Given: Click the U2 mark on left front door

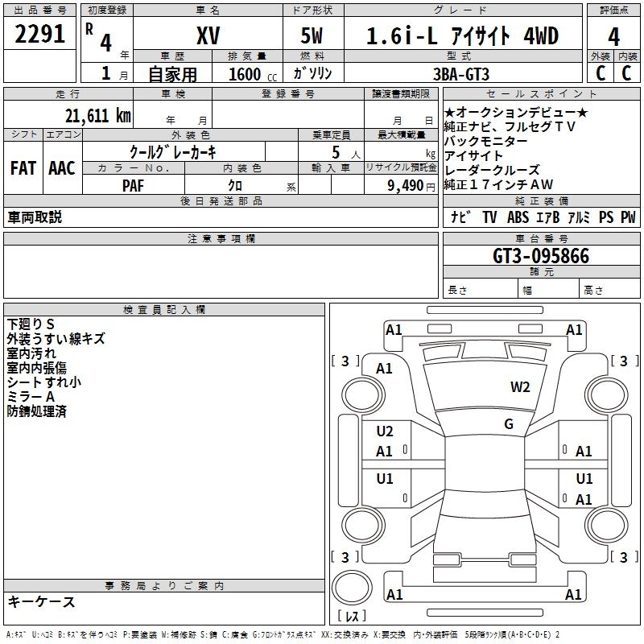Looking at the screenshot, I should click(x=385, y=431).
